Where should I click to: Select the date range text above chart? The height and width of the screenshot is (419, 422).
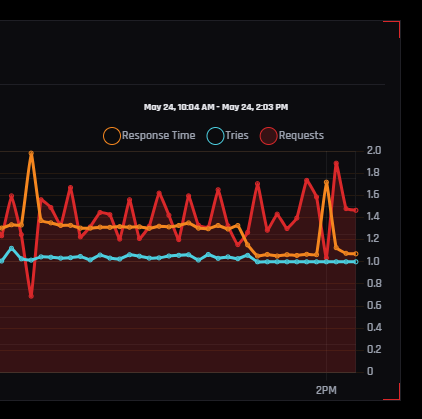[216, 107]
